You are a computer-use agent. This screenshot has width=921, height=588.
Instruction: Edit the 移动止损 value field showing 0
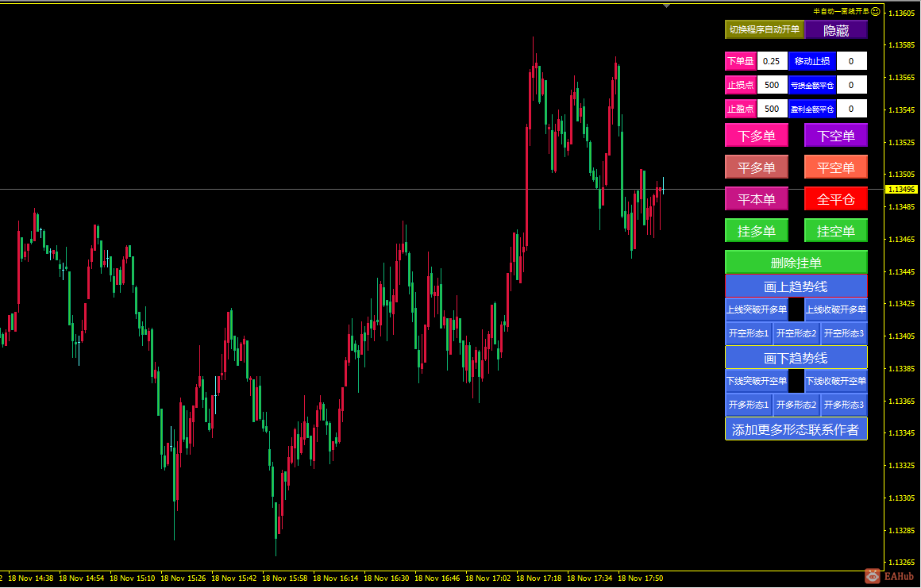point(851,61)
